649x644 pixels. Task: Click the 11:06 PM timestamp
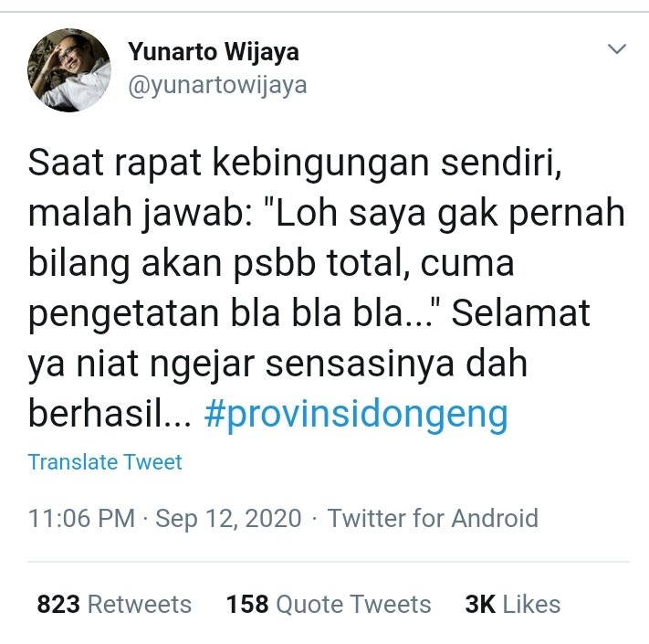81,518
